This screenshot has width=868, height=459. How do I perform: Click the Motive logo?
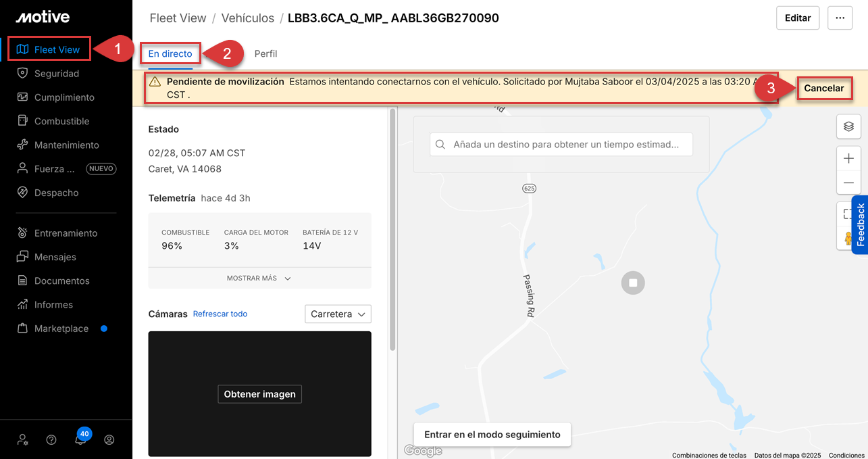tap(43, 17)
